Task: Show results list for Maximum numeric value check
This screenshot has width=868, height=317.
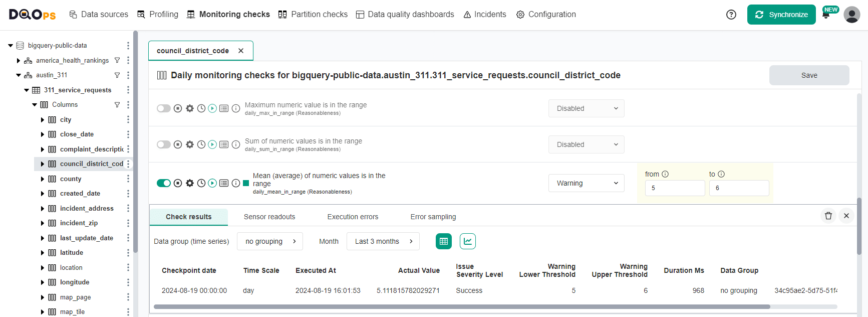Action: [x=224, y=108]
